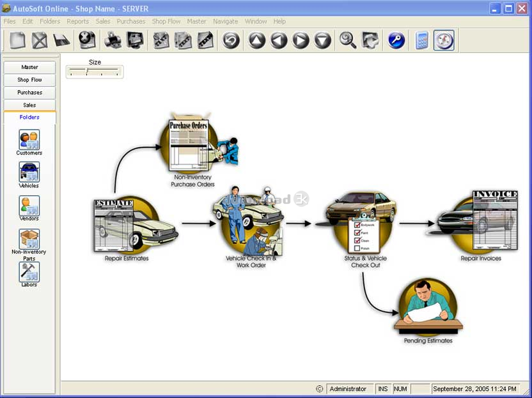Click the New document toolbar icon
Screen dimensions: 532x398
[17, 40]
